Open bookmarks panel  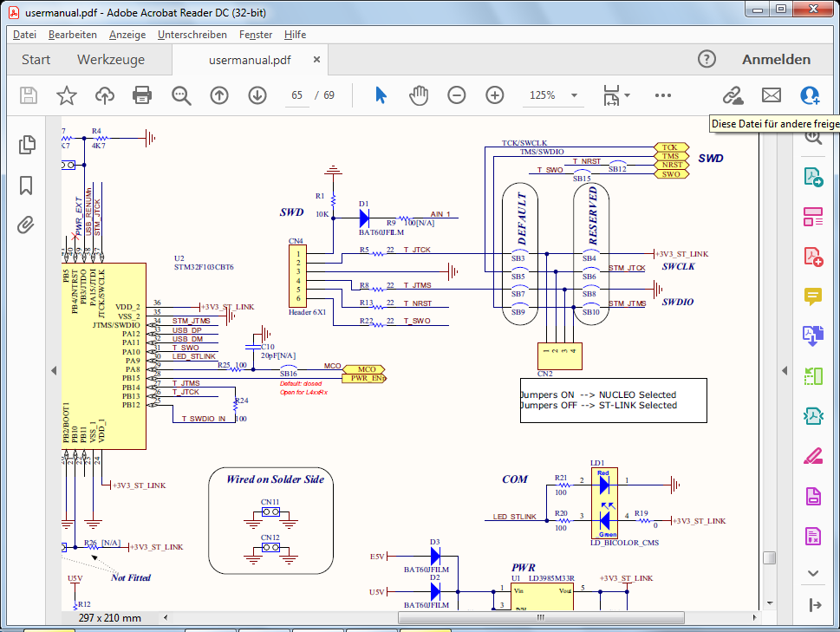tap(26, 186)
